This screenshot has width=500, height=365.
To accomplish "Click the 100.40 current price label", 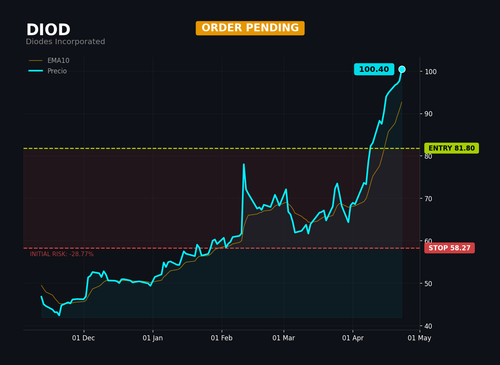I will coord(374,69).
